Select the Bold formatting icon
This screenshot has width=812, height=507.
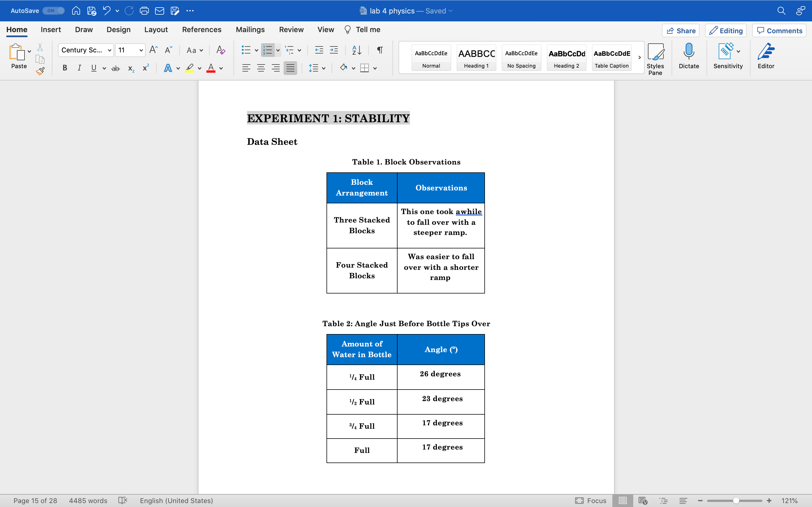coord(65,68)
